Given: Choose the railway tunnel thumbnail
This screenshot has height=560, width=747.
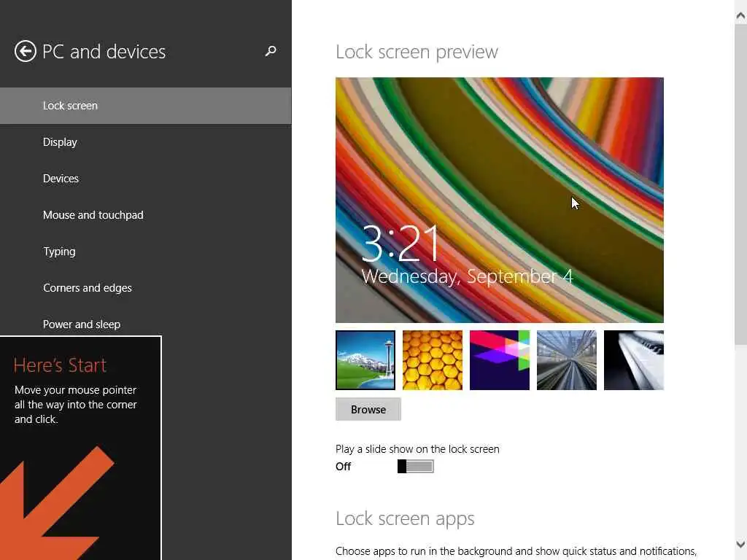Looking at the screenshot, I should tap(567, 360).
